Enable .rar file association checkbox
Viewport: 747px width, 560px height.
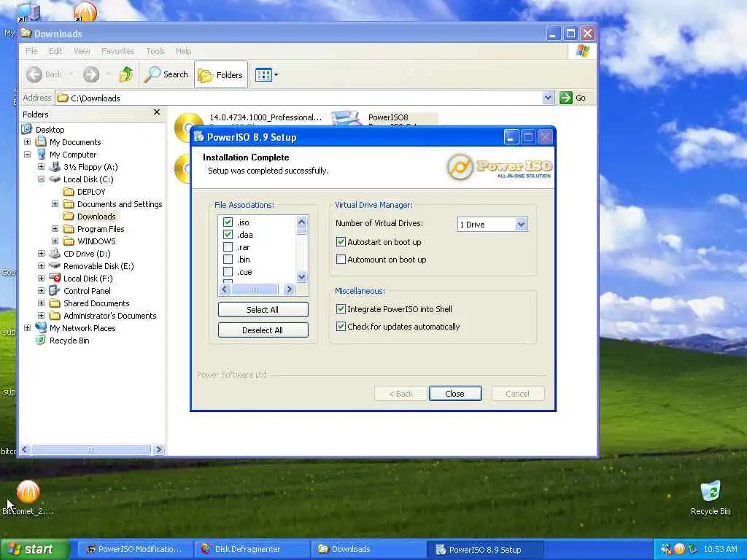click(228, 247)
